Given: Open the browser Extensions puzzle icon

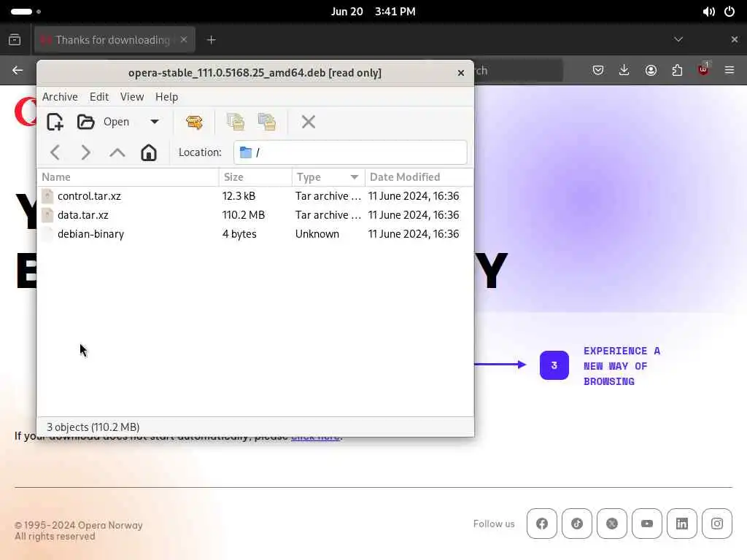Looking at the screenshot, I should click(677, 71).
